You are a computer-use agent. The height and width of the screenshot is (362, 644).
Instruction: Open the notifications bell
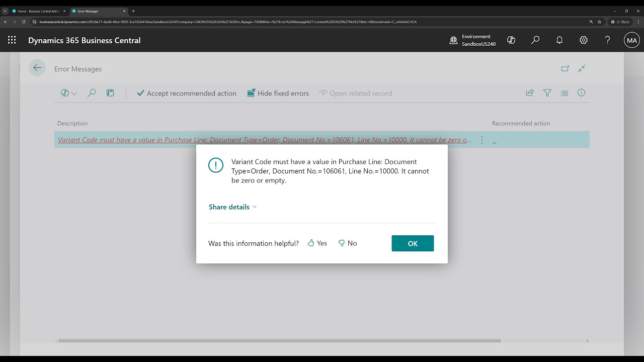[559, 40]
